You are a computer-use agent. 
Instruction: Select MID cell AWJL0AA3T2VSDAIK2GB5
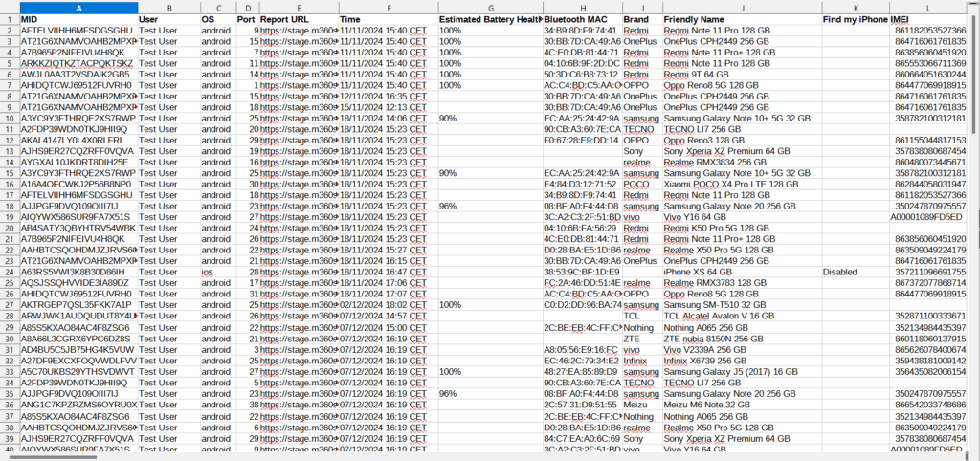click(78, 74)
